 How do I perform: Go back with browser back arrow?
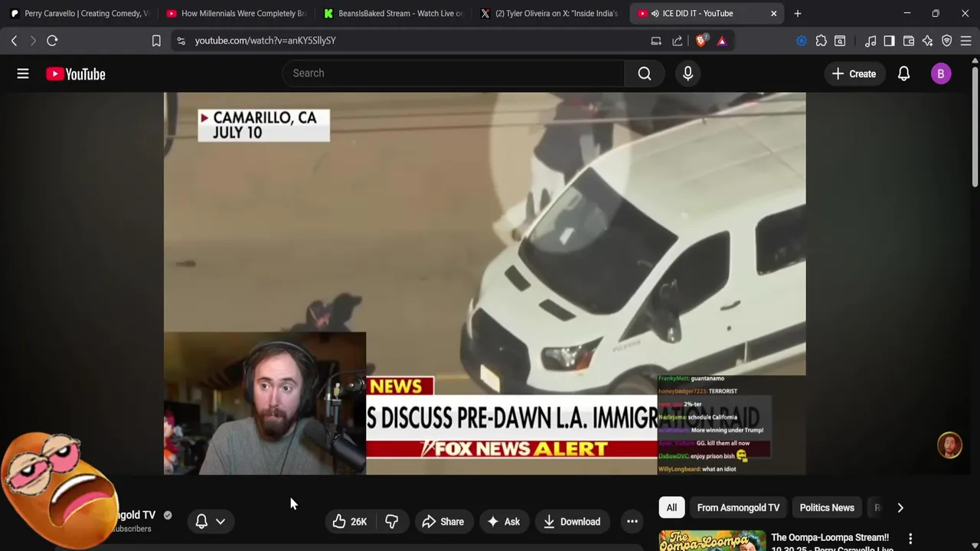(x=14, y=41)
